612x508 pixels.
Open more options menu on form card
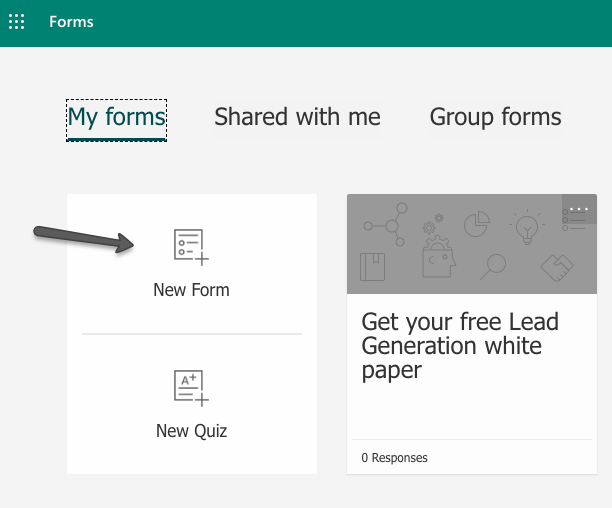tap(579, 209)
